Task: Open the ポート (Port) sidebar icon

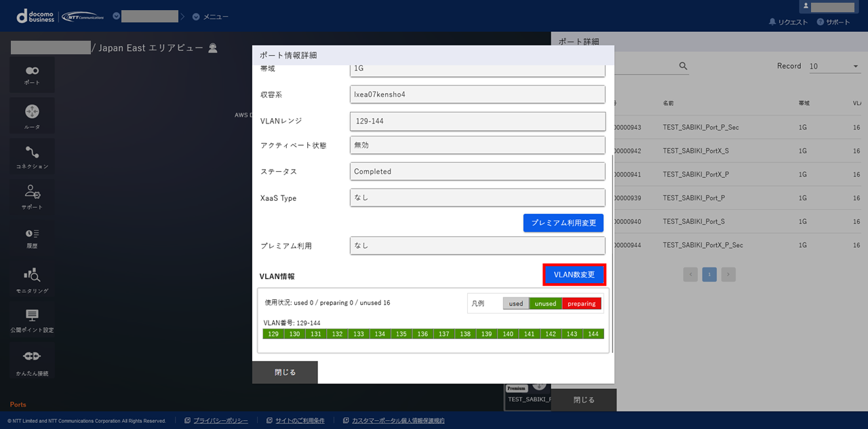Action: [32, 75]
